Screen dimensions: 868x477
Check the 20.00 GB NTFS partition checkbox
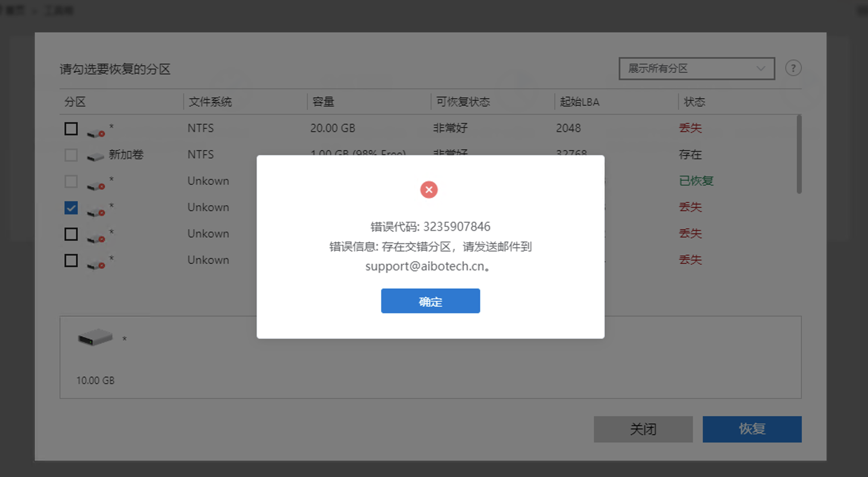[71, 128]
